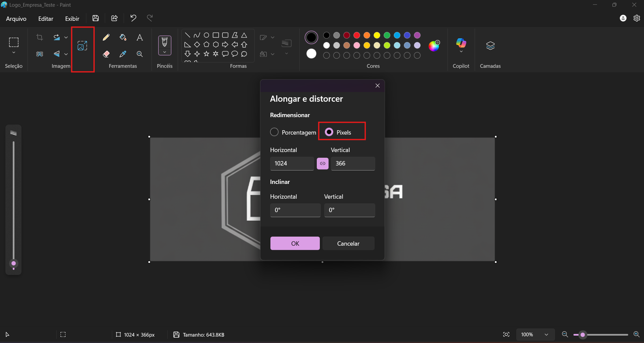Select the Pixels radio button

tap(329, 132)
